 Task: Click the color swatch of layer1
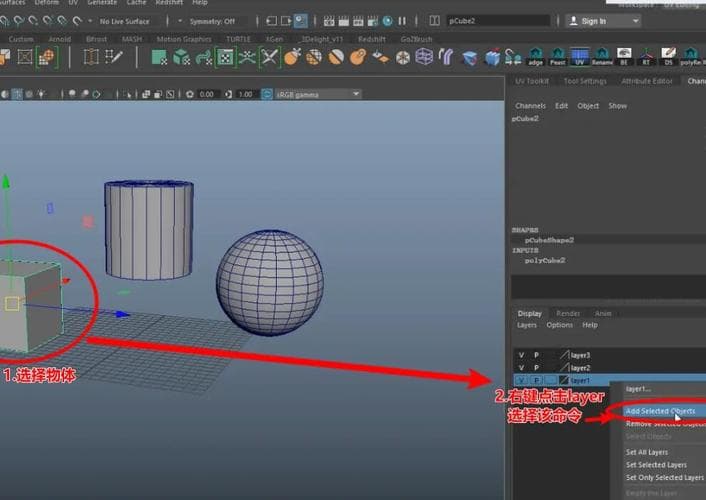(564, 381)
